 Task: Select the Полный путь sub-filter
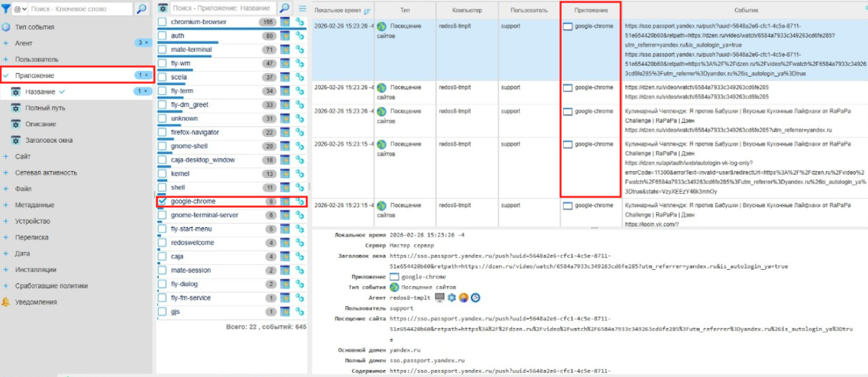pyautogui.click(x=45, y=108)
